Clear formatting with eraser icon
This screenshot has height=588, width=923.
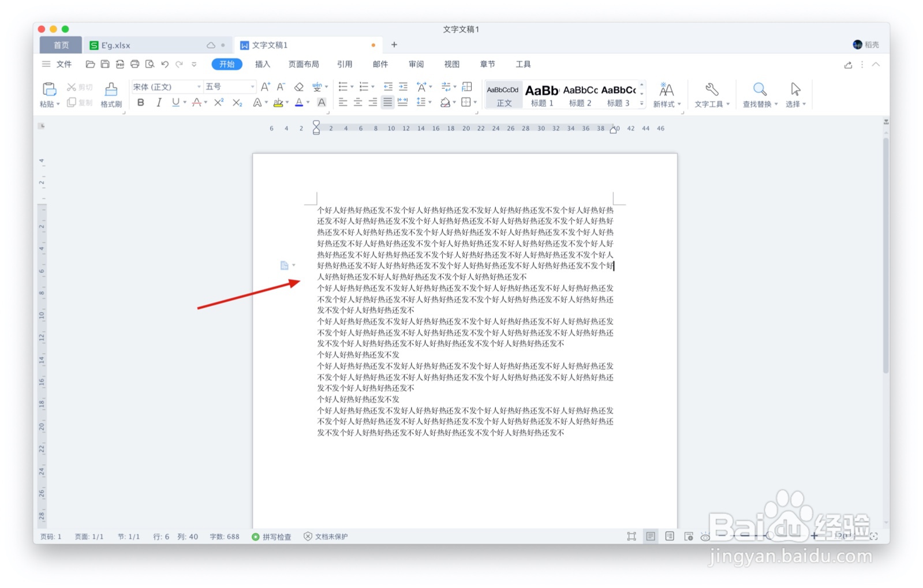tap(298, 87)
